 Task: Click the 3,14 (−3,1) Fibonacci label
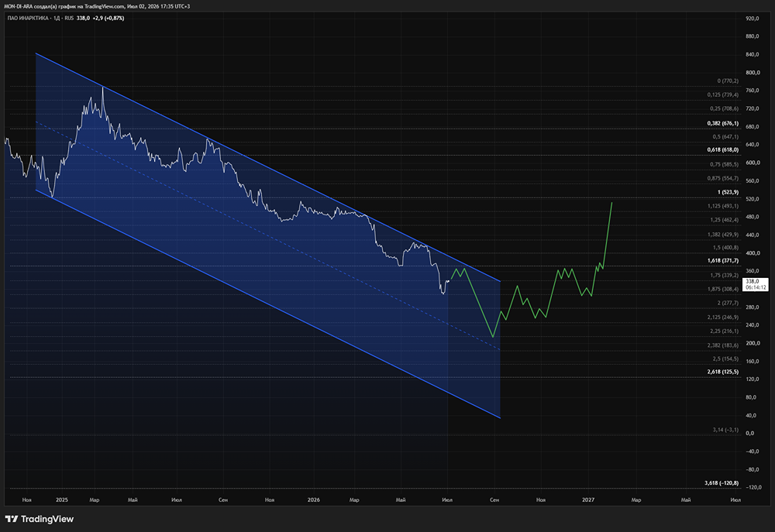pos(725,430)
